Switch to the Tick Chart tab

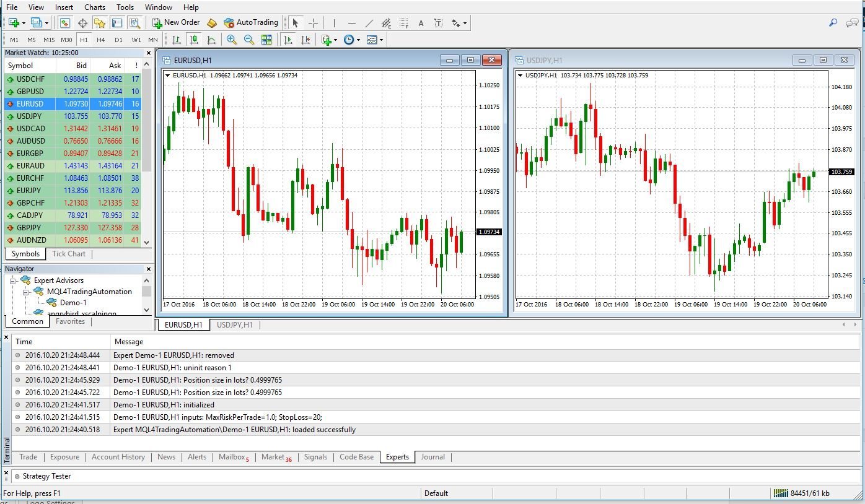click(x=69, y=254)
